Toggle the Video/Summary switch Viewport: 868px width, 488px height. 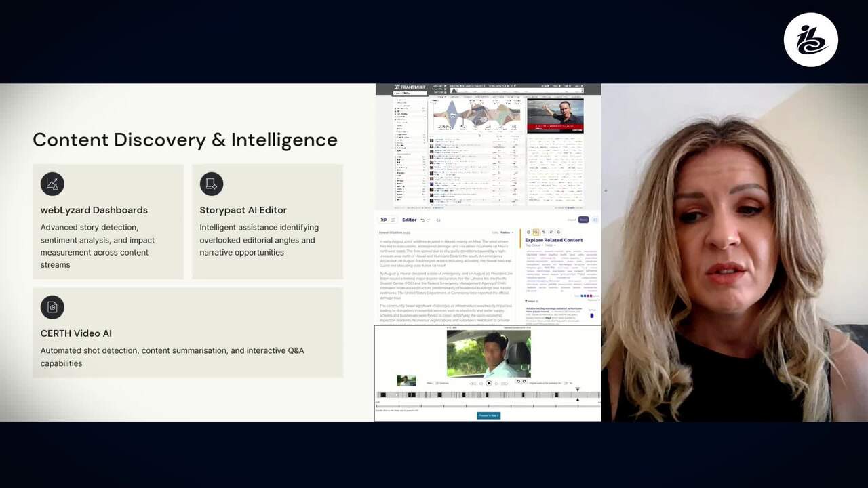pos(437,383)
